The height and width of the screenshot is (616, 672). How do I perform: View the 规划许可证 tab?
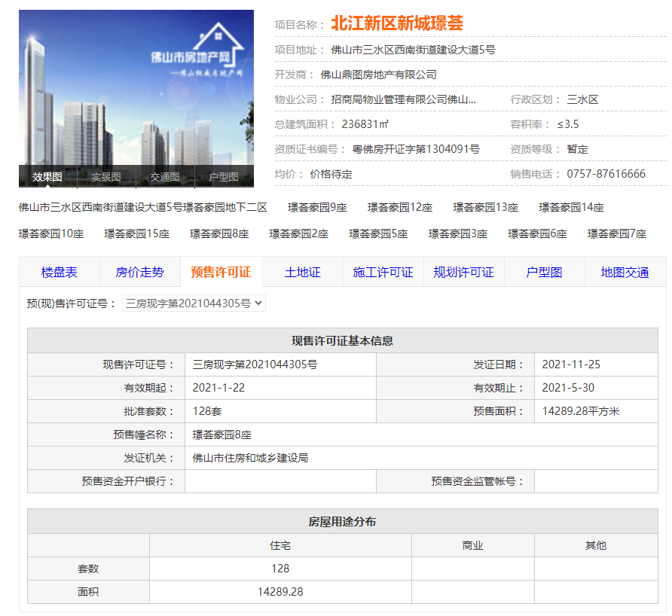point(463,272)
